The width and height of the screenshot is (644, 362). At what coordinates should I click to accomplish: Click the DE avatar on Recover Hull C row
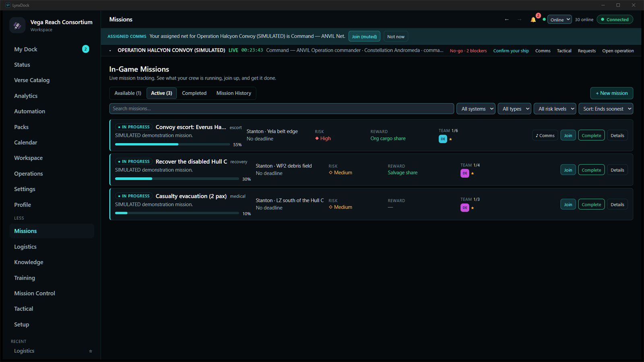pyautogui.click(x=465, y=173)
